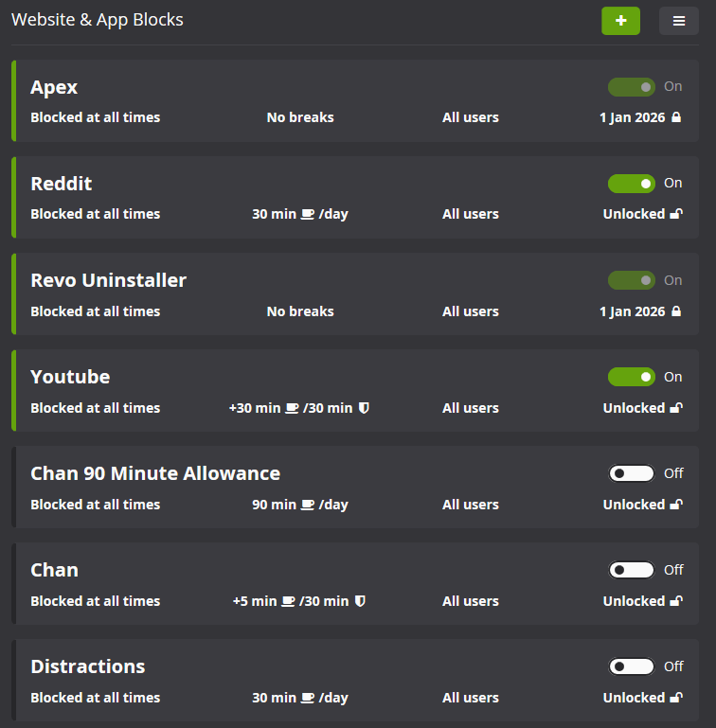Click 'Blocked at all times' in Youtube row

[96, 408]
